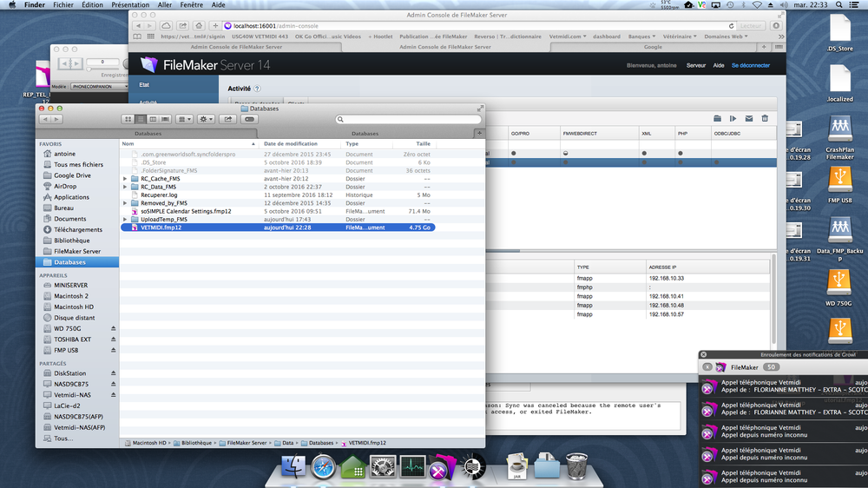Switch to the Google browser tab

(651, 47)
